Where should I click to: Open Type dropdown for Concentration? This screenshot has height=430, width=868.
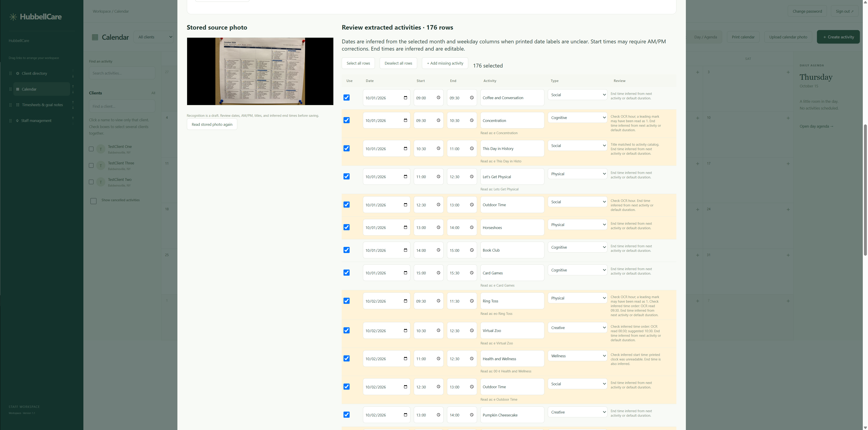[x=577, y=117]
